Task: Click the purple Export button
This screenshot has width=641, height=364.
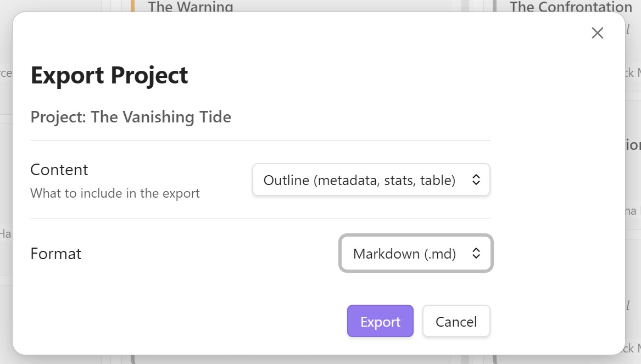Action: [380, 322]
